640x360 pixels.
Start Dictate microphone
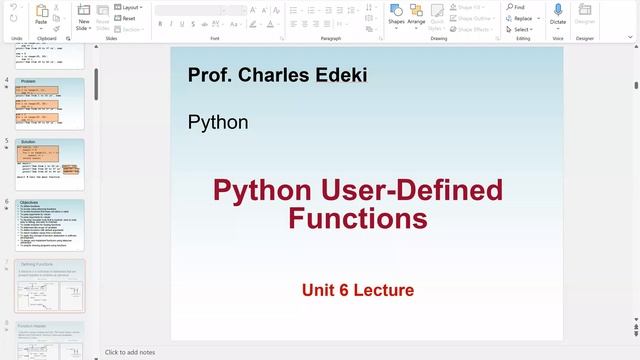pyautogui.click(x=558, y=15)
